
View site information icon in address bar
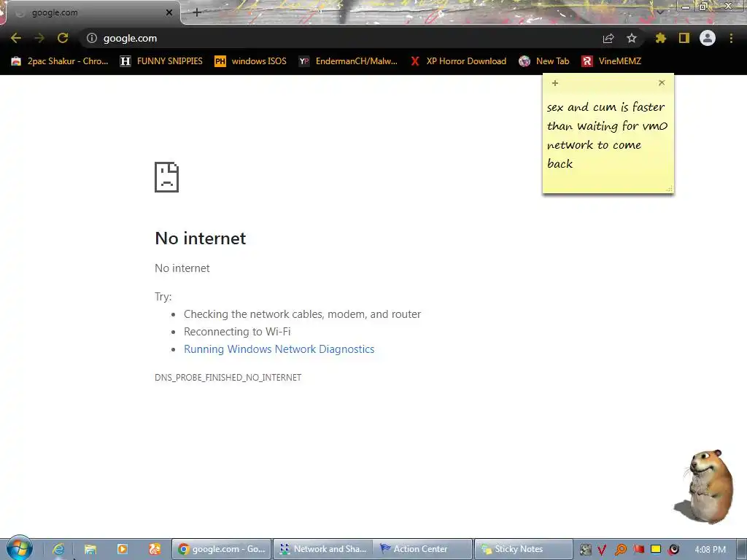point(92,38)
